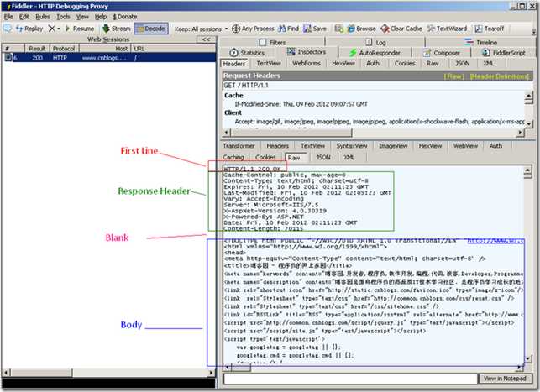The height and width of the screenshot is (392, 540).
Task: Switch to the FiddlerScript tab
Action: pos(503,53)
